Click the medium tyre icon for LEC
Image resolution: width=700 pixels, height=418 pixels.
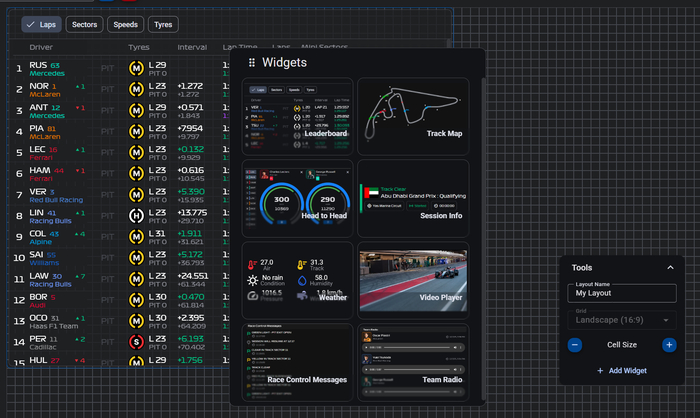click(136, 153)
